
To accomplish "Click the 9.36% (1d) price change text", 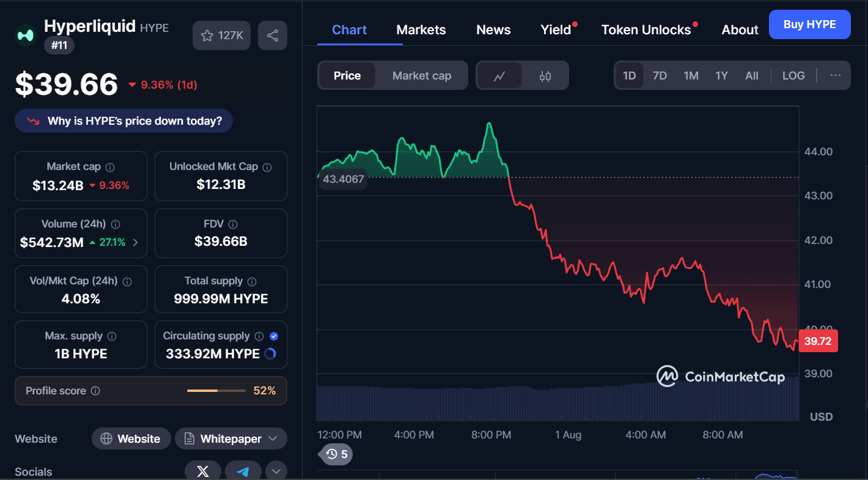I will 169,85.
